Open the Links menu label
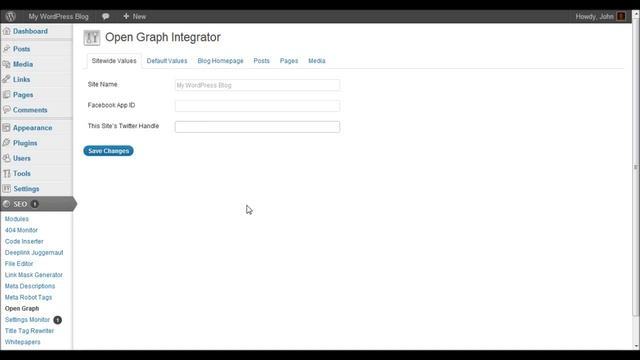This screenshot has height=360, width=640. coord(22,79)
